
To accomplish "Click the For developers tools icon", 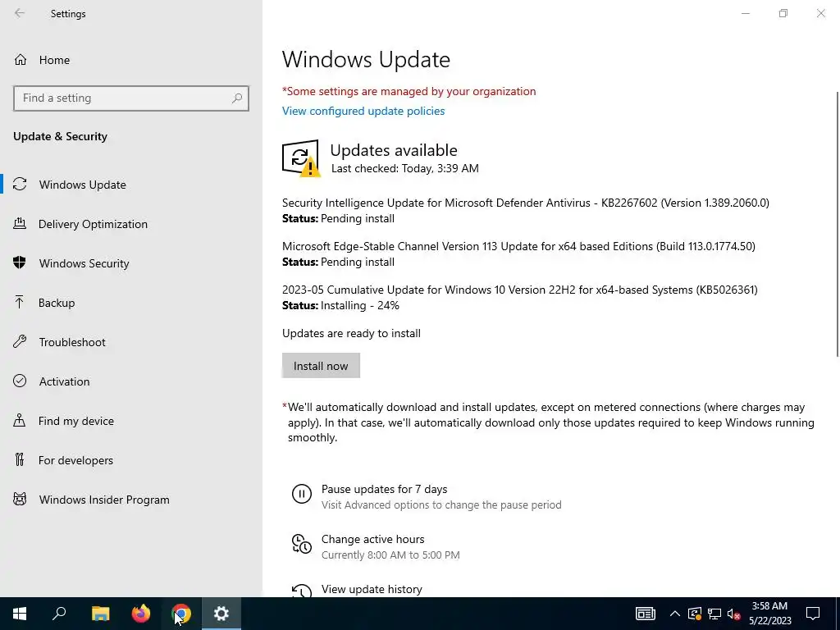I will tap(20, 459).
